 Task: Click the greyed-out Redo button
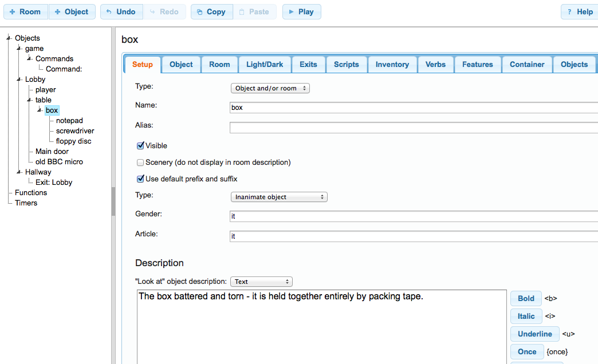[x=164, y=11]
